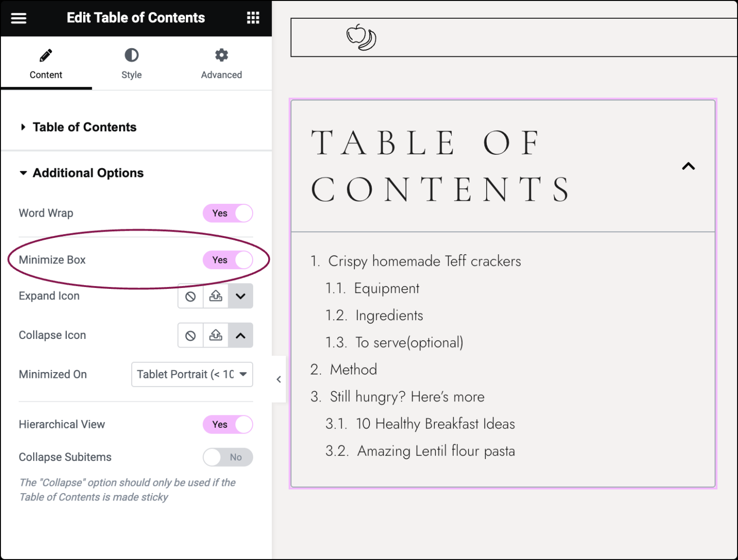Upload a custom Expand Icon via media library icon
738x560 pixels.
tap(215, 296)
